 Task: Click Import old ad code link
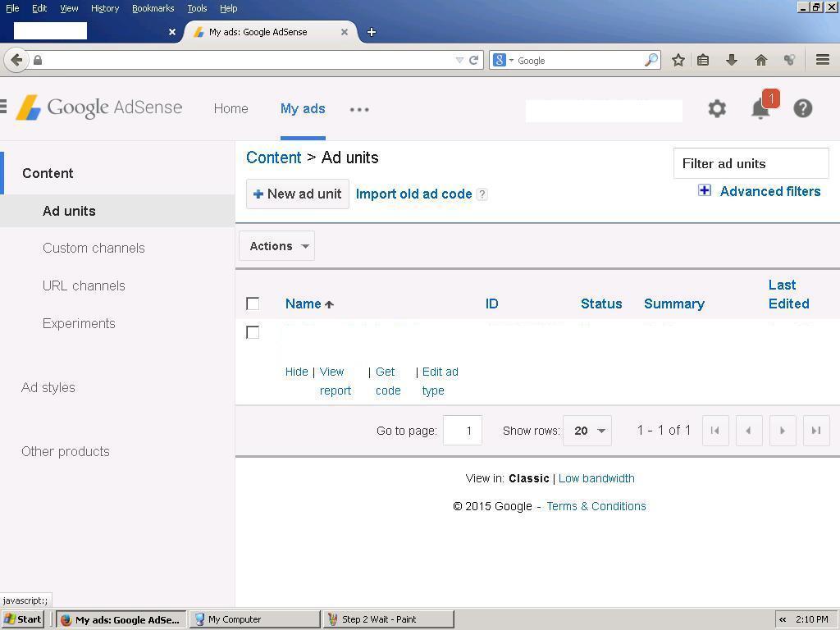[x=413, y=194]
